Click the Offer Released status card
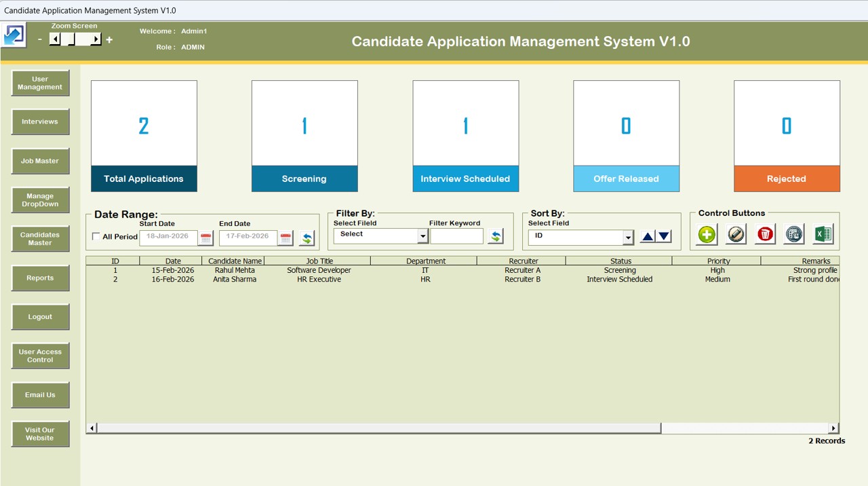Viewport: 868px width, 486px height. click(x=626, y=136)
